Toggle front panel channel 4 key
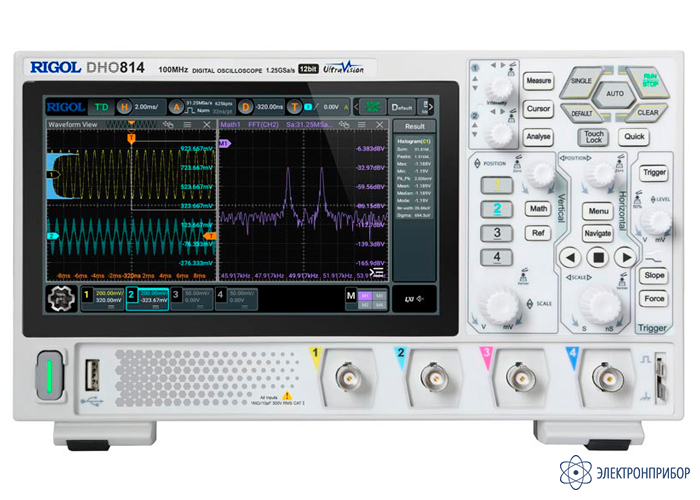The width and height of the screenshot is (700, 500). [x=497, y=257]
